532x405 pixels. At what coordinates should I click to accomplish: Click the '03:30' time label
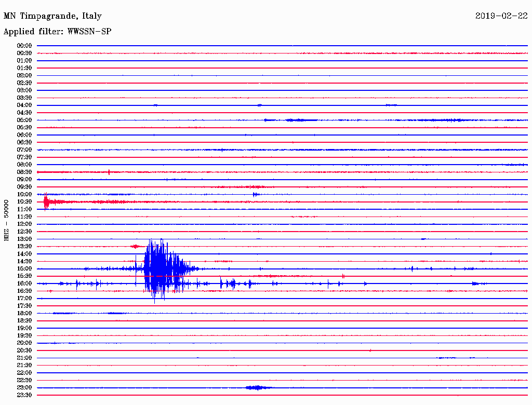click(24, 98)
